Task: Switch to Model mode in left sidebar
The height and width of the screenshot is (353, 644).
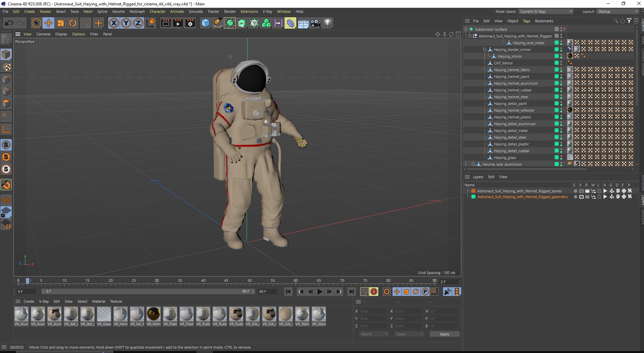Action: click(6, 54)
